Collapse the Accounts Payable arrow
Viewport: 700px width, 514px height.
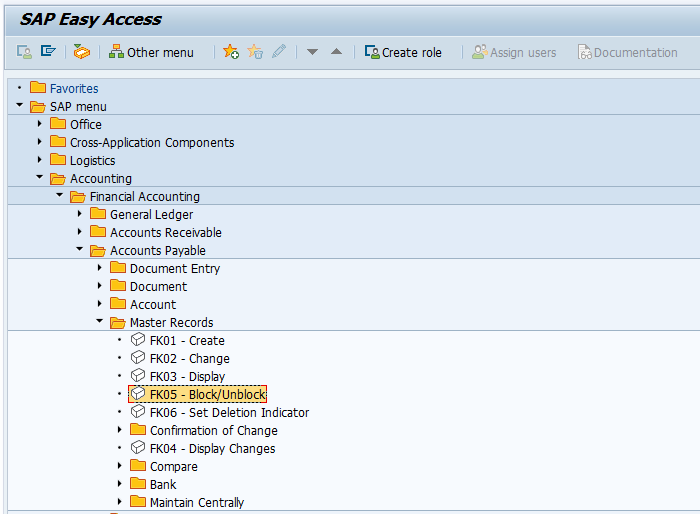79,249
